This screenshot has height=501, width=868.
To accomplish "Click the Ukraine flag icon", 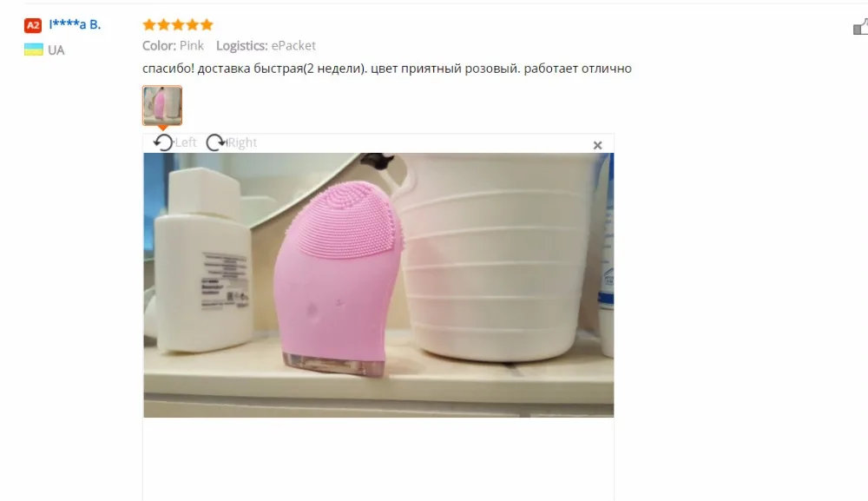I will coord(33,49).
